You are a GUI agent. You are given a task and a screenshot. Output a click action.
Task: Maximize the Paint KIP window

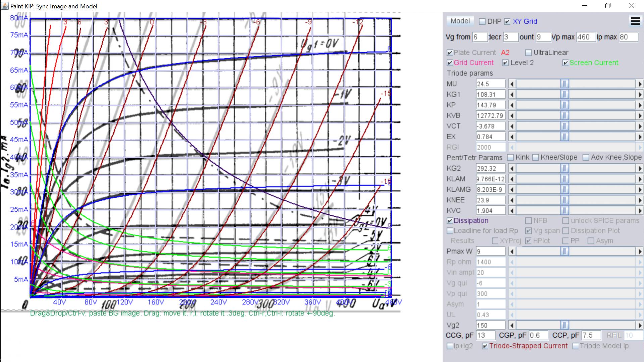click(x=608, y=6)
